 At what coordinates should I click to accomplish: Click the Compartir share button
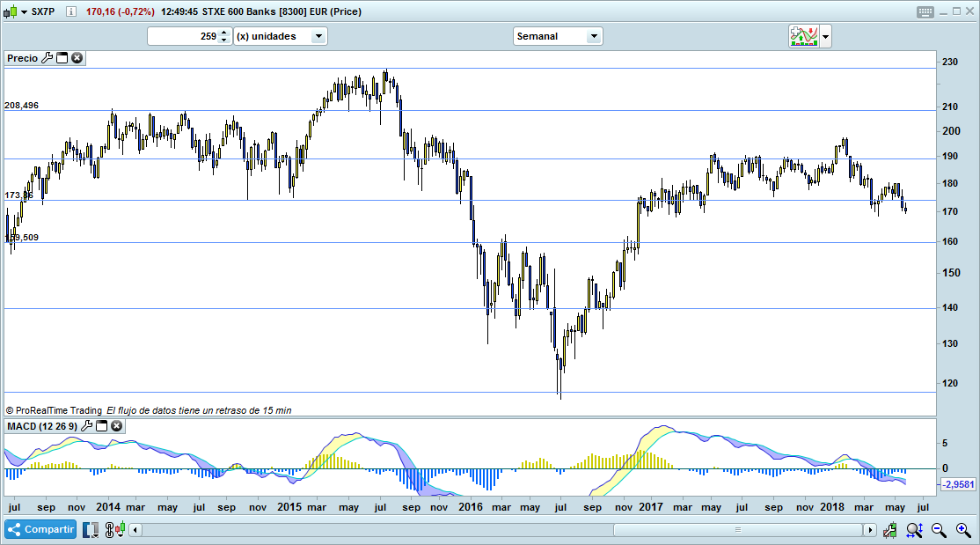click(x=40, y=529)
